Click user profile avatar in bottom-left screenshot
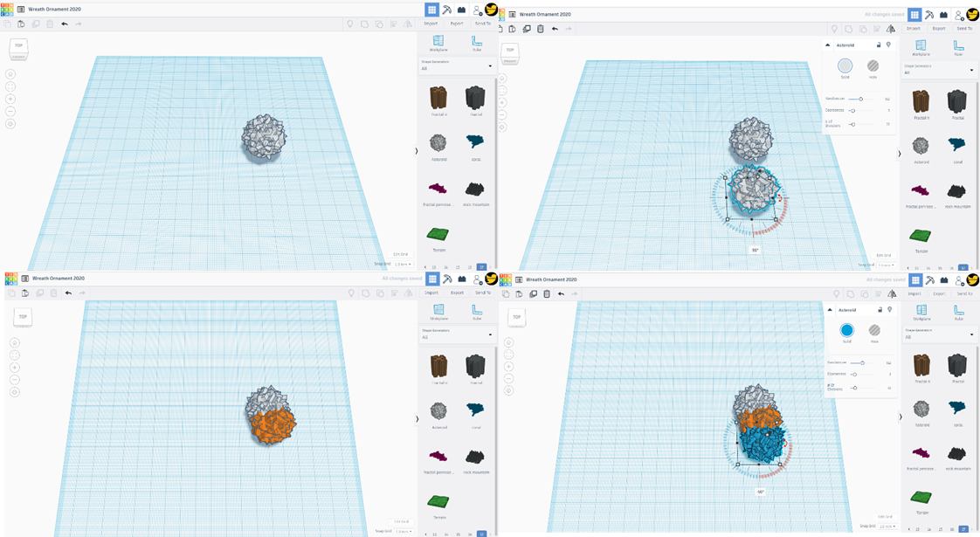Image resolution: width=980 pixels, height=537 pixels. [x=491, y=279]
